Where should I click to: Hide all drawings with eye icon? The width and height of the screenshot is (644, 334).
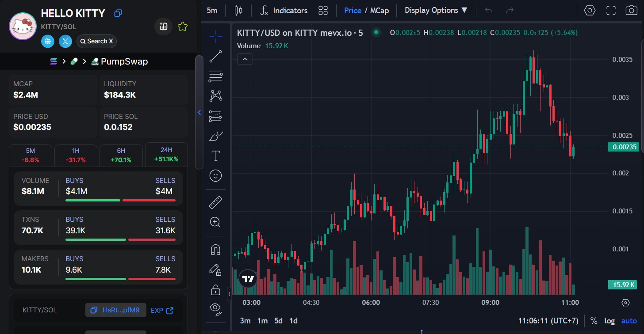[x=215, y=308]
